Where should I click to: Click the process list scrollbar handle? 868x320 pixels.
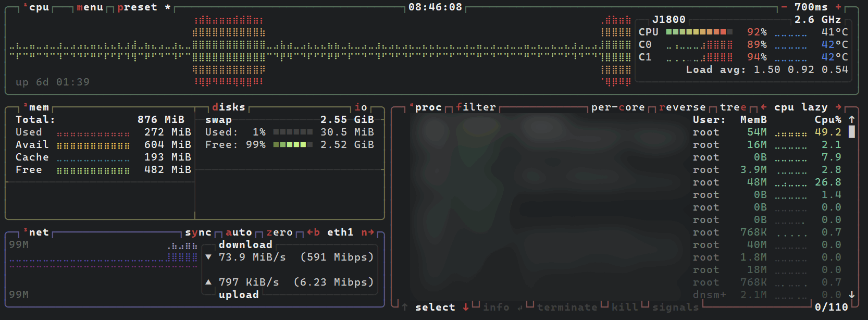(x=852, y=132)
